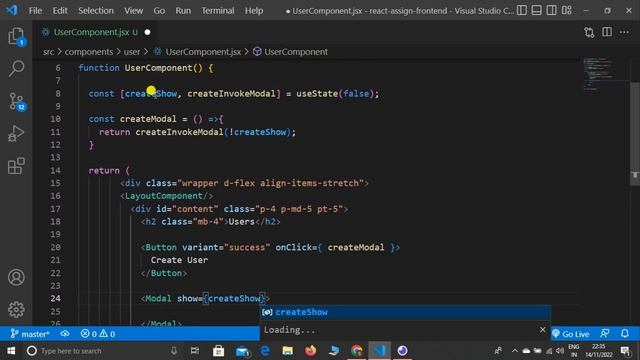Open Task View on taskbar
The height and width of the screenshot is (360, 640).
[195, 351]
